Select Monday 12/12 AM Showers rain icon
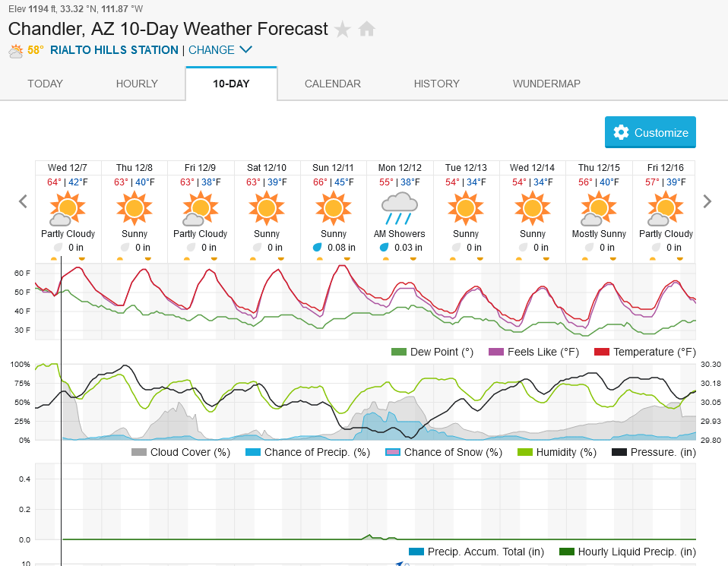 pyautogui.click(x=399, y=208)
